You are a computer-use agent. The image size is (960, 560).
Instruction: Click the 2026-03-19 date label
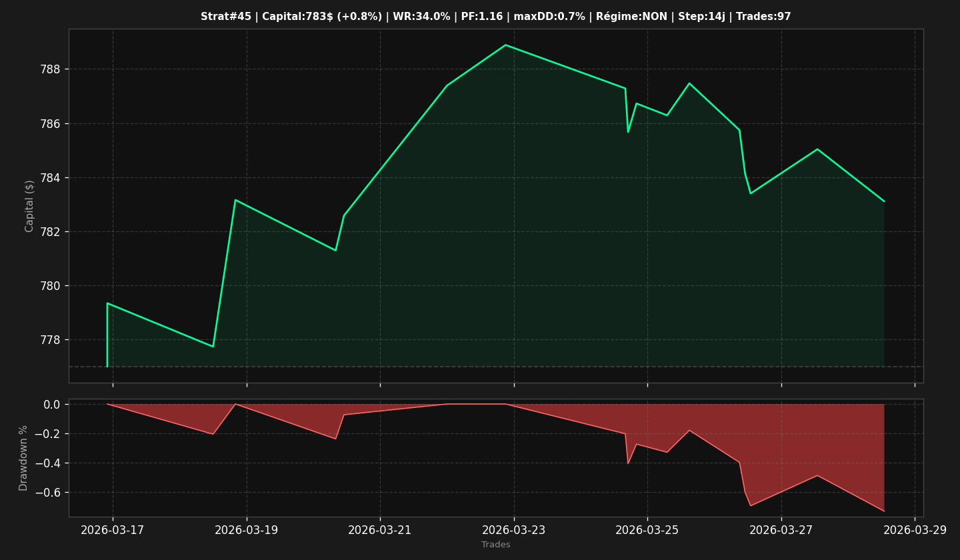pyautogui.click(x=247, y=530)
